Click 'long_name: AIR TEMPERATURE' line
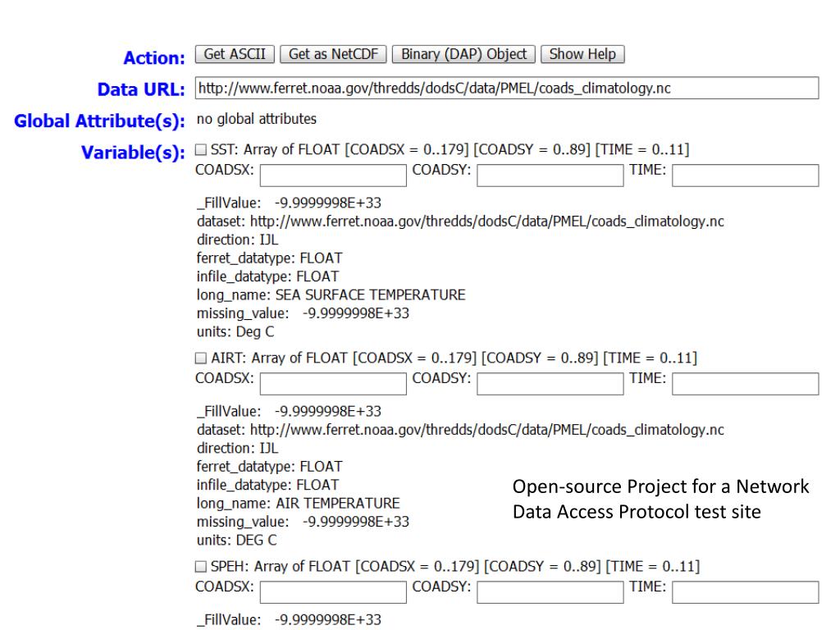Screen dimensions: 840x630 tap(299, 504)
